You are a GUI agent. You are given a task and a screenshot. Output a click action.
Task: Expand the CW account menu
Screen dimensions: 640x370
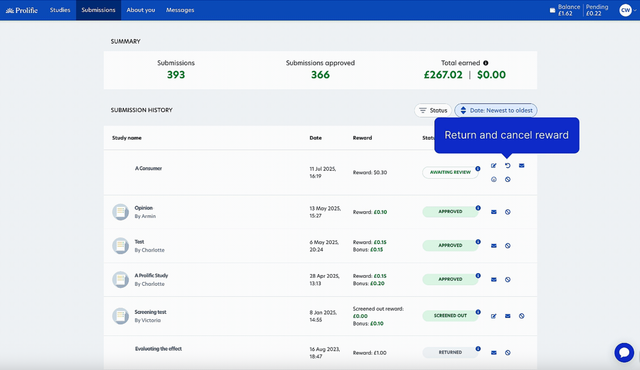[628, 10]
